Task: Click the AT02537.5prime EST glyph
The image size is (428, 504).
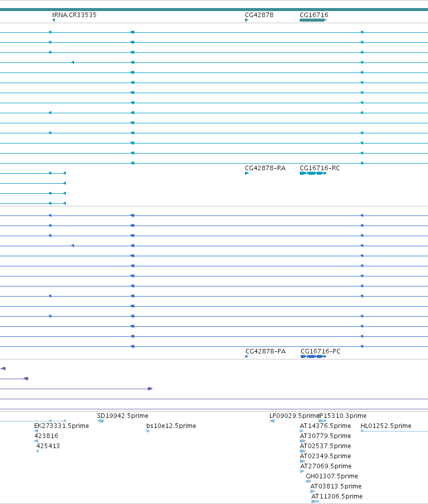Action: [x=302, y=451]
